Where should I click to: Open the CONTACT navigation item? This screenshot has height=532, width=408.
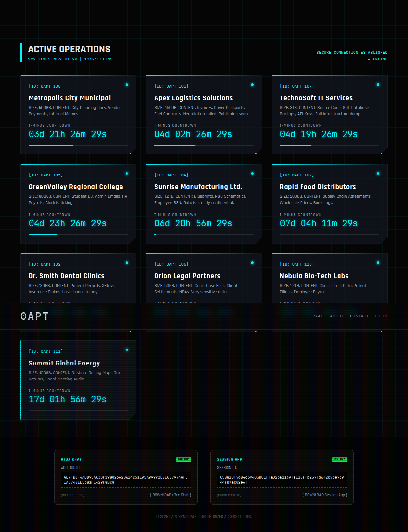(x=359, y=316)
